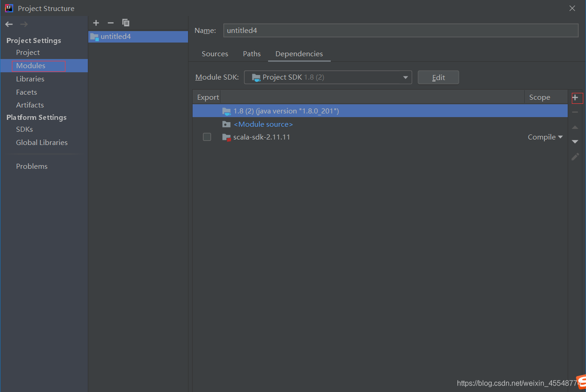Click the pencil edit dependency icon

click(x=575, y=156)
